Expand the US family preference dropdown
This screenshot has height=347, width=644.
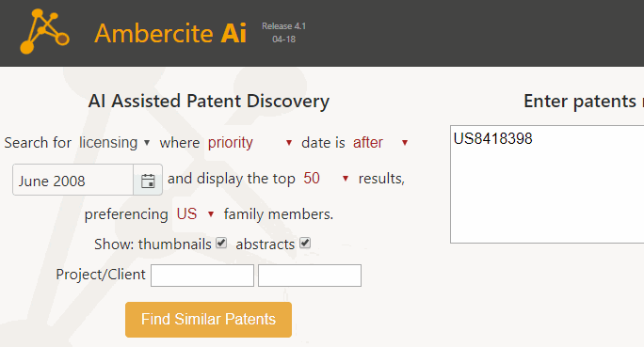click(196, 214)
